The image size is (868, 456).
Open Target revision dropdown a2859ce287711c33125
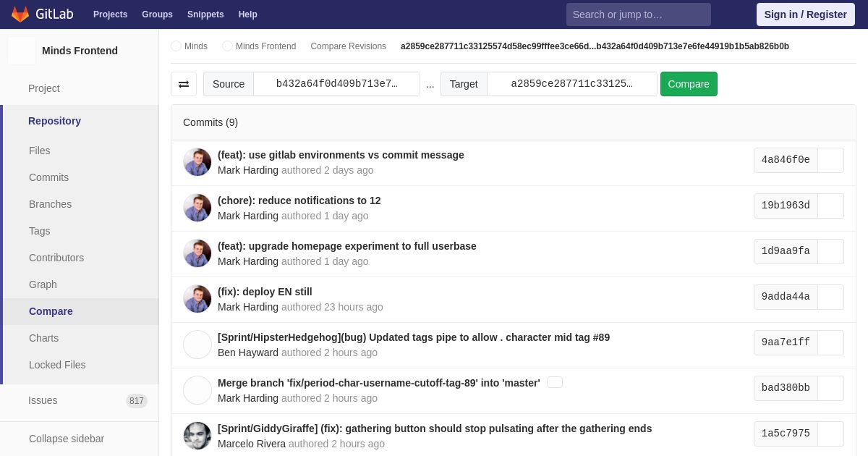572,84
